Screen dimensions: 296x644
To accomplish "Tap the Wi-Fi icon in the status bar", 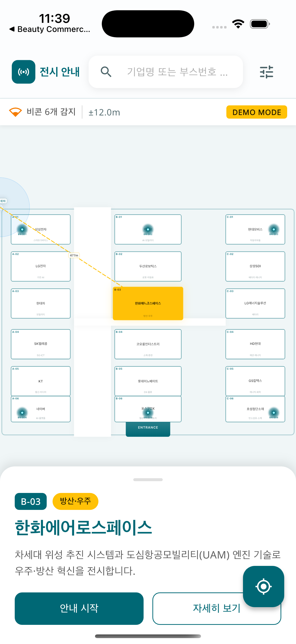I will (238, 24).
